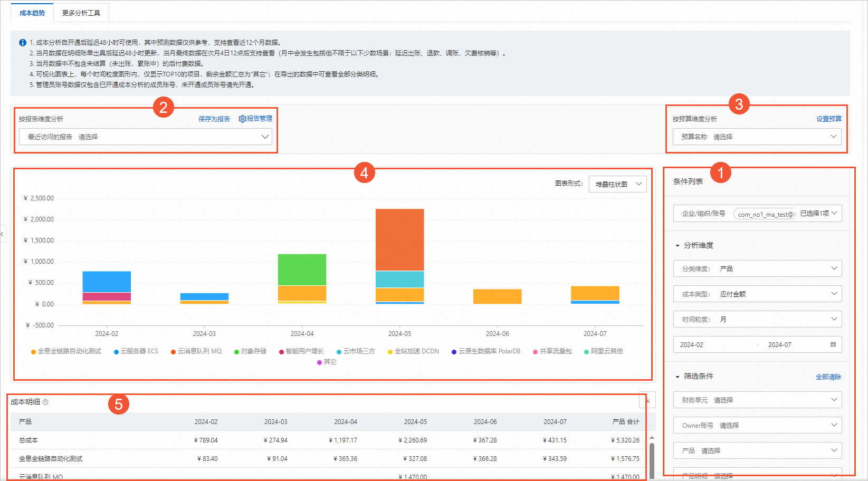
Task: Switch to the 更多分析工具 tab
Action: pos(81,13)
